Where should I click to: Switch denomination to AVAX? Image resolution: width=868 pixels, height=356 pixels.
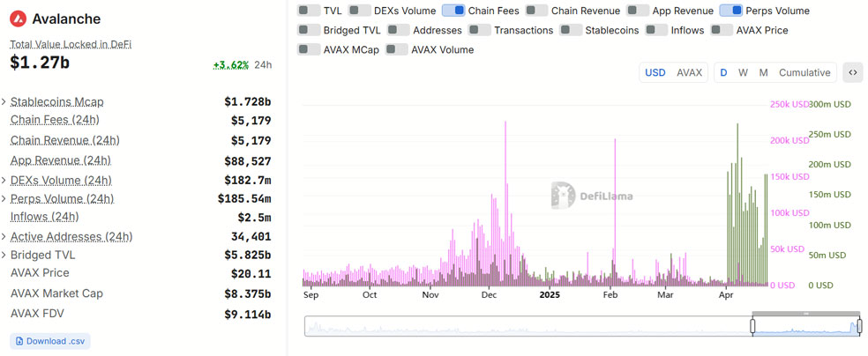(x=689, y=72)
